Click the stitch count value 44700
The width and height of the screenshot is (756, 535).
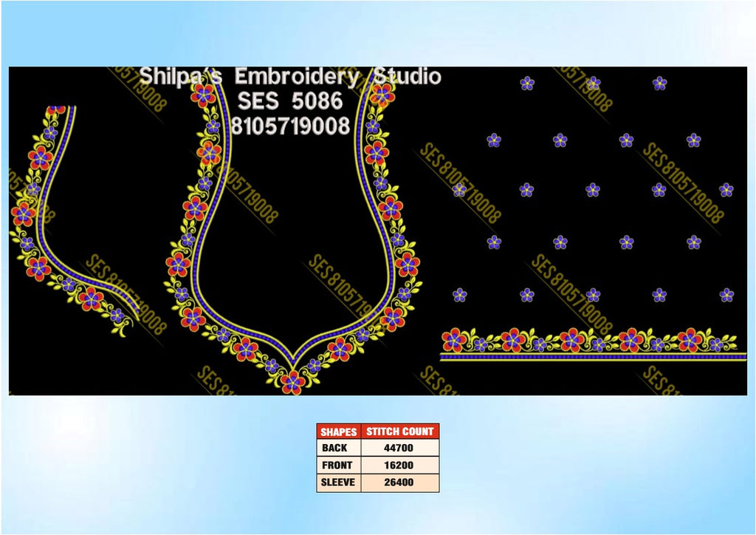coord(399,448)
